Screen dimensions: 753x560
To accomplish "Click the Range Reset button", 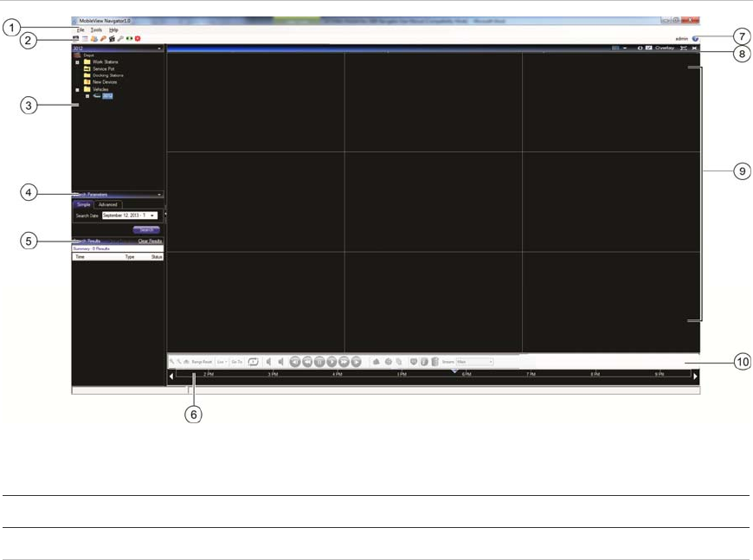I will click(202, 362).
